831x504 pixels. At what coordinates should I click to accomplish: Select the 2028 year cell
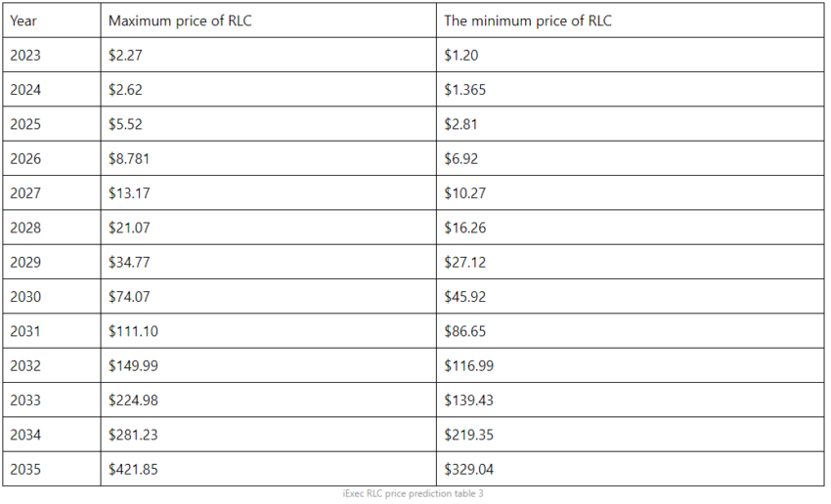pos(52,228)
